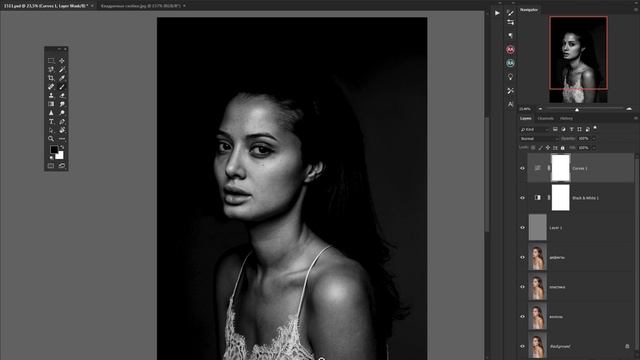Viewport: 640px width, 360px height.
Task: Hide the Background layer
Action: coord(522,346)
